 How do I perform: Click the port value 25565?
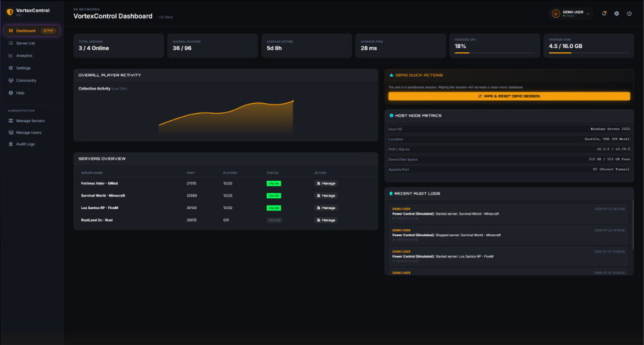tap(192, 196)
